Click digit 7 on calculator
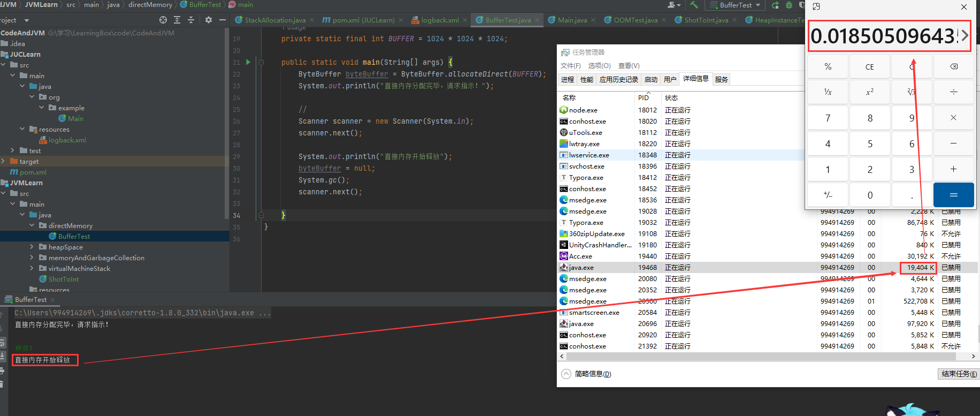The width and height of the screenshot is (980, 416). [x=828, y=118]
